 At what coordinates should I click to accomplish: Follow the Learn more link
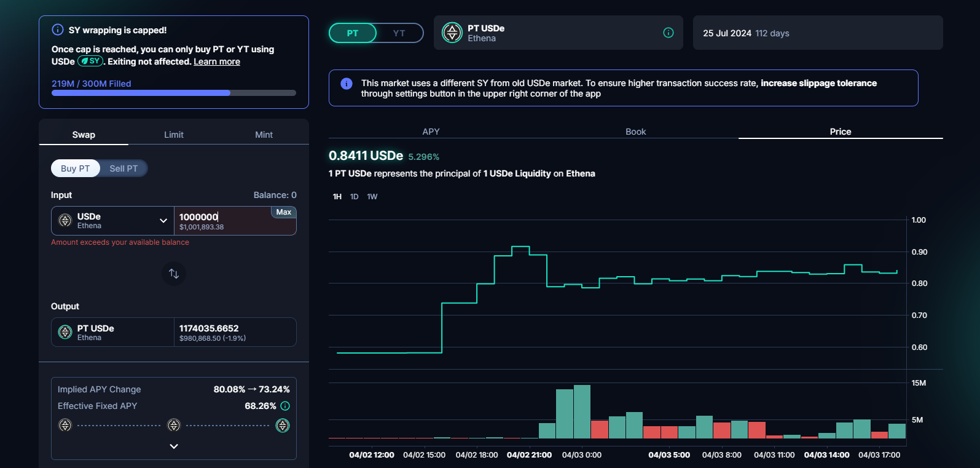[x=217, y=61]
